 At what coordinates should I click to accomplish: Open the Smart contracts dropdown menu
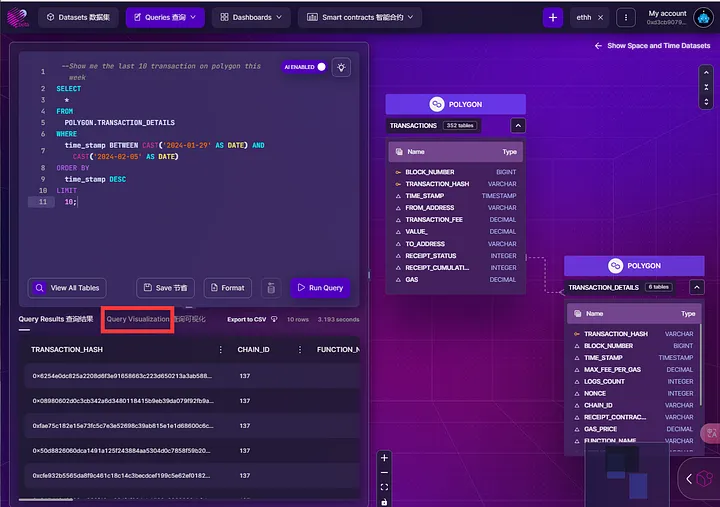(359, 17)
